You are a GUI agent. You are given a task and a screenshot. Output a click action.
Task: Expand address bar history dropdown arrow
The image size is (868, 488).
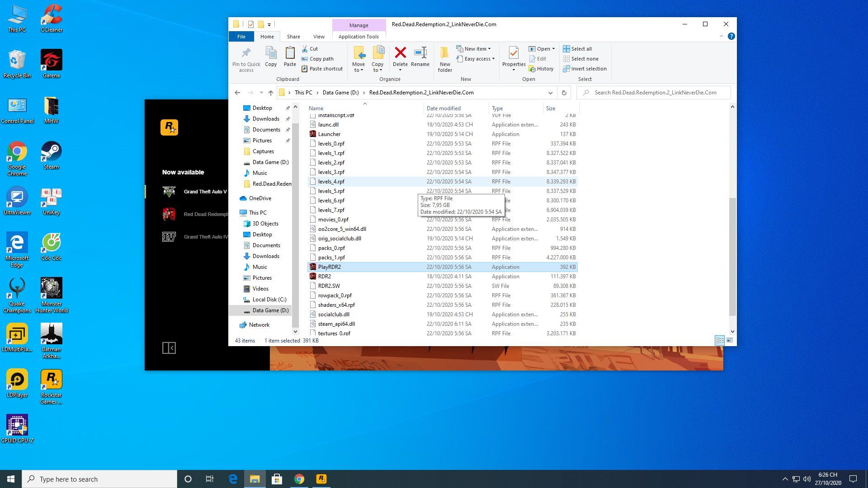pyautogui.click(x=550, y=93)
